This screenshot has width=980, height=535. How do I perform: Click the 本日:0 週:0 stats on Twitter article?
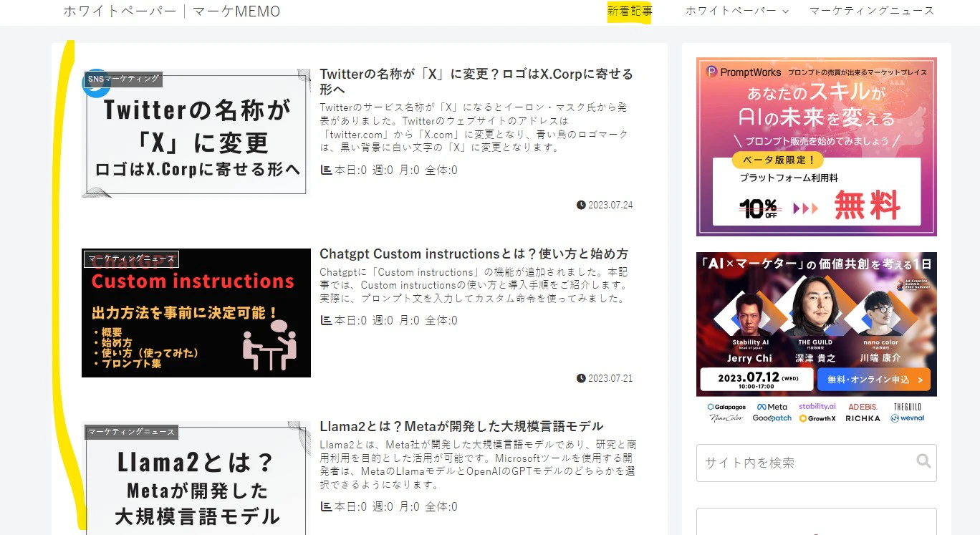click(x=396, y=170)
